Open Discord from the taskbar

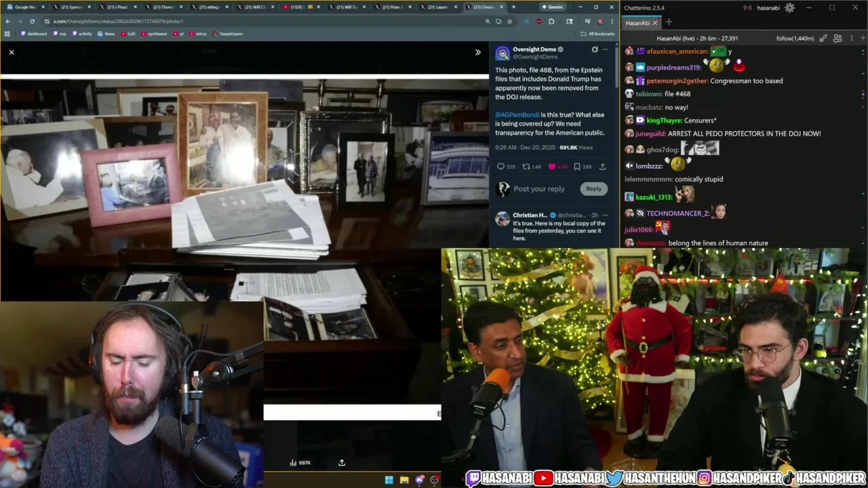point(420,480)
